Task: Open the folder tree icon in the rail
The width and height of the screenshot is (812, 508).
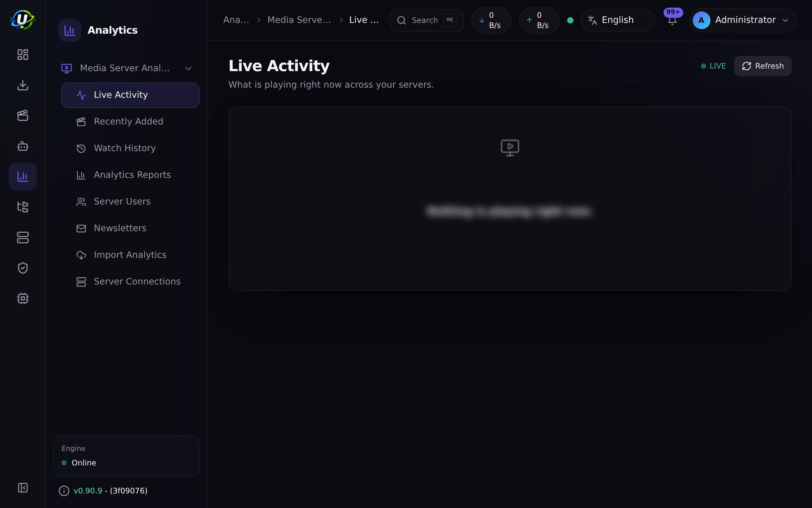Action: (x=23, y=207)
